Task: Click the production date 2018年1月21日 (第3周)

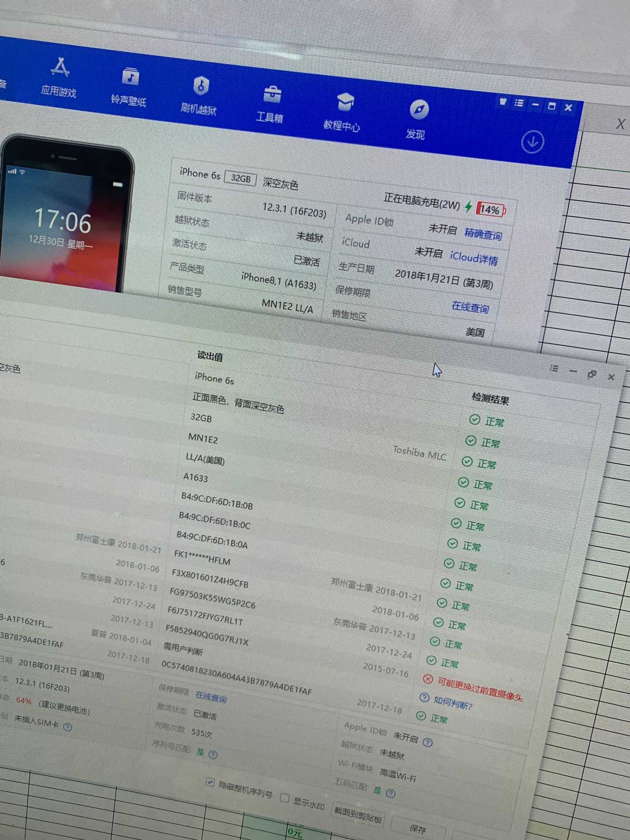Action: click(x=444, y=279)
